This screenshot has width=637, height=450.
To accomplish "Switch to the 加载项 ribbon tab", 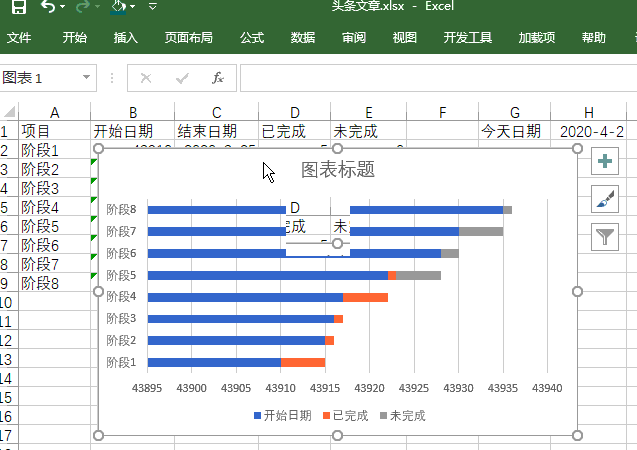I will 537,38.
